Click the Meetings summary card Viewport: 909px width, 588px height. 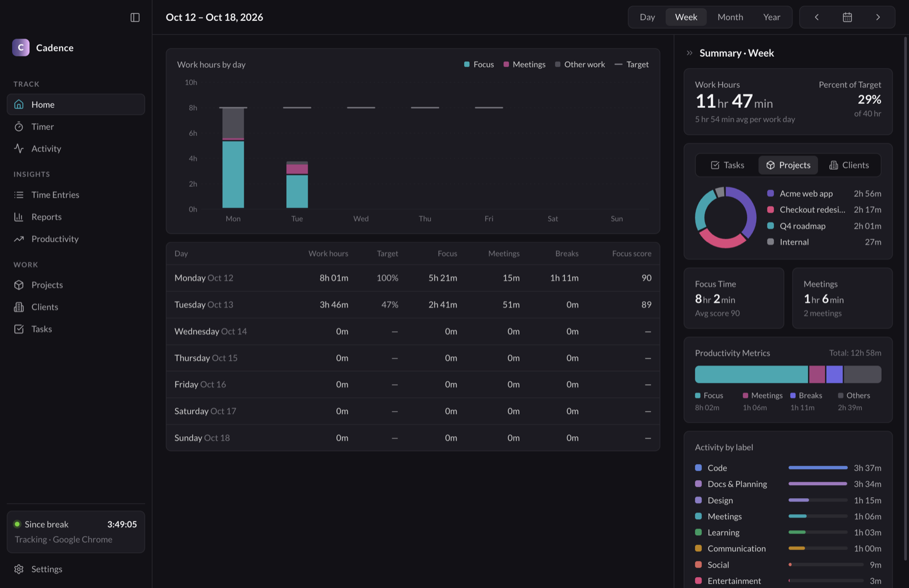842,298
